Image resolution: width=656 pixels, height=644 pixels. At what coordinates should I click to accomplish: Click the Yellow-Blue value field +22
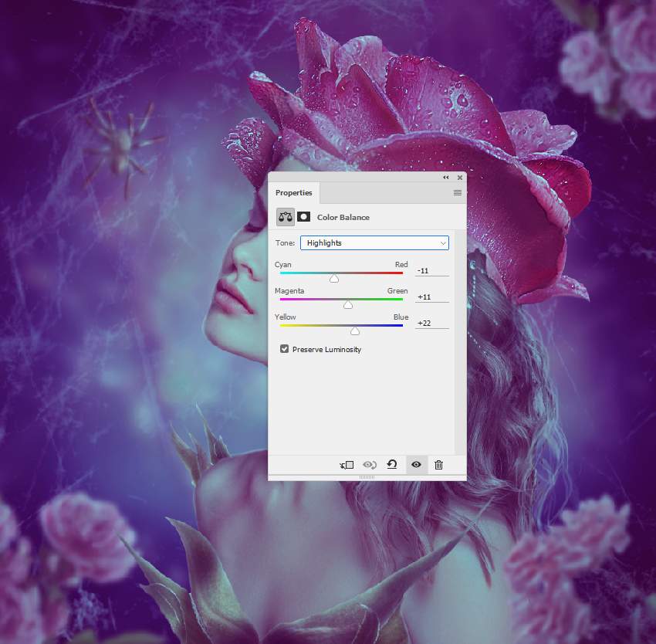click(x=431, y=324)
